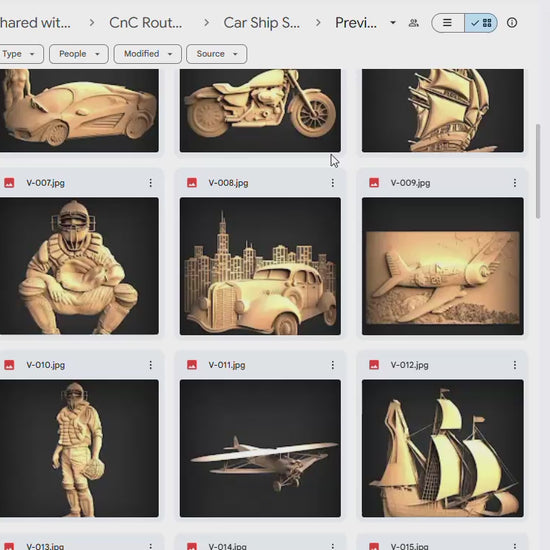Click the vertical scrollbar thumb
The image size is (550, 550).
click(x=538, y=171)
